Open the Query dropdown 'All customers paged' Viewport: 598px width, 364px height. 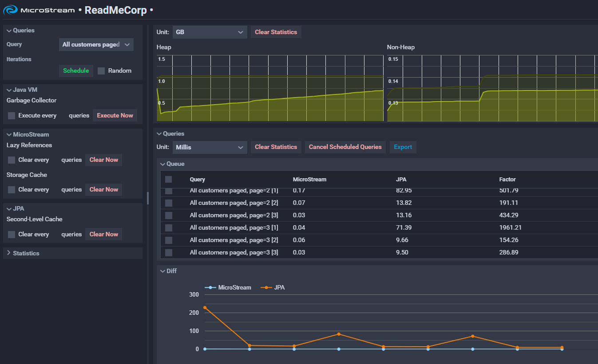click(x=96, y=44)
